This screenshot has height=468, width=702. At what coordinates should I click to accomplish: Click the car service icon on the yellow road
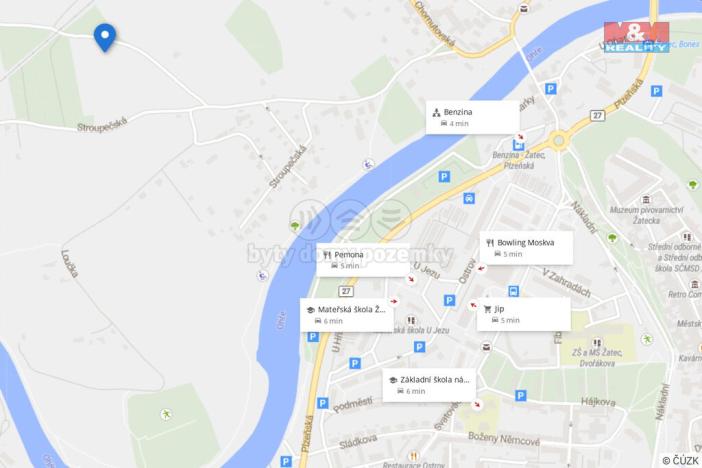[469, 198]
